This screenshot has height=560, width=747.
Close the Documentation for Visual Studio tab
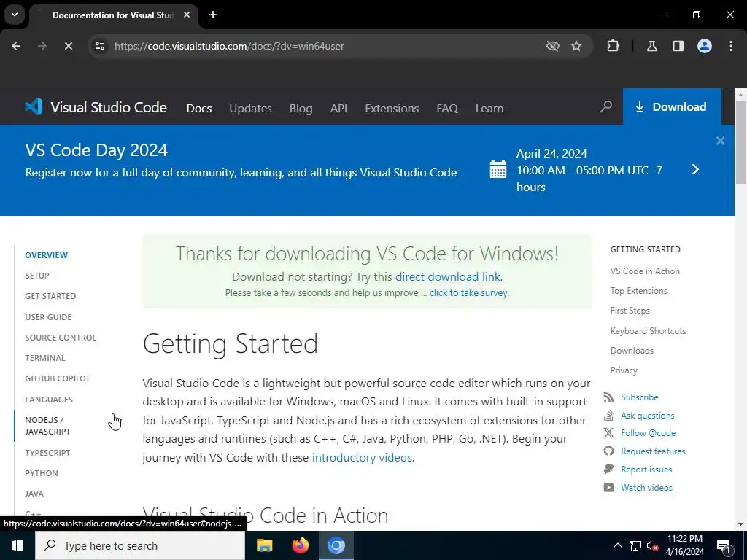[187, 15]
